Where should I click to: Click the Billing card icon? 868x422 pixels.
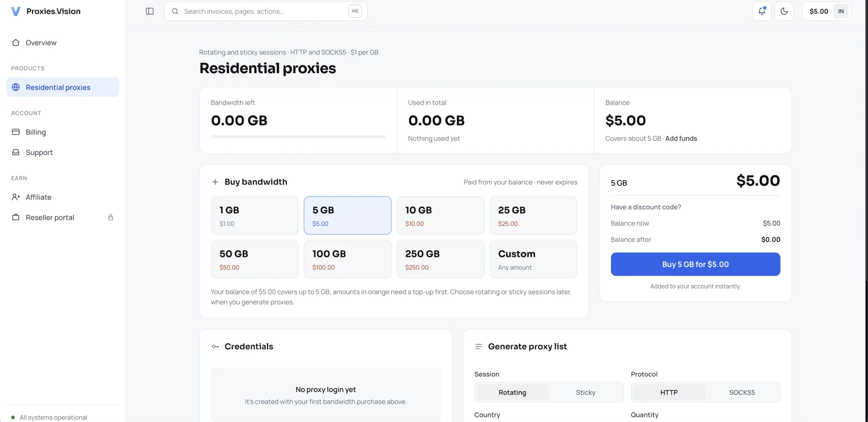16,132
